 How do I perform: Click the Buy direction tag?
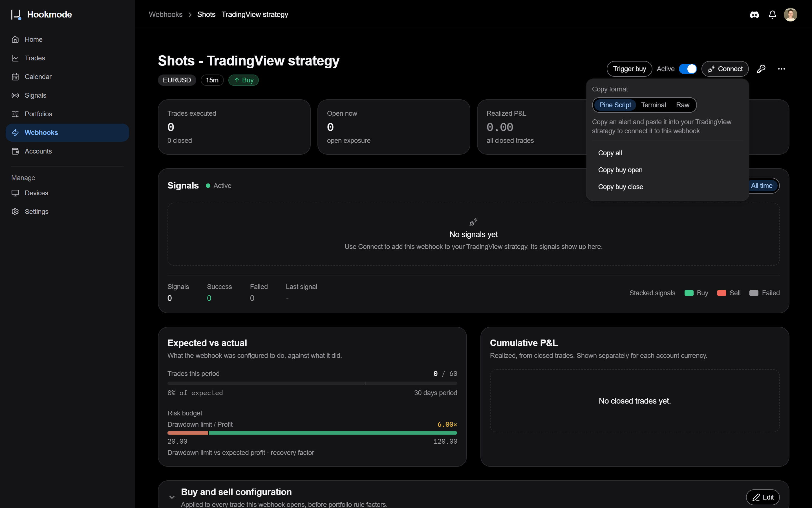pyautogui.click(x=243, y=80)
